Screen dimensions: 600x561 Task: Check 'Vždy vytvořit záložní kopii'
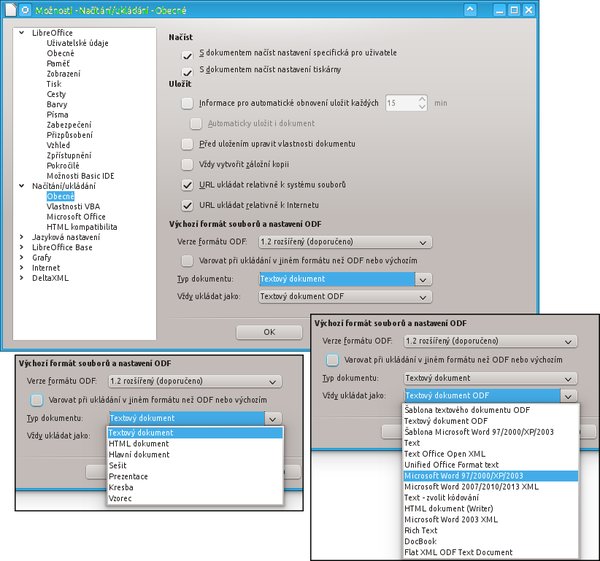point(187,164)
